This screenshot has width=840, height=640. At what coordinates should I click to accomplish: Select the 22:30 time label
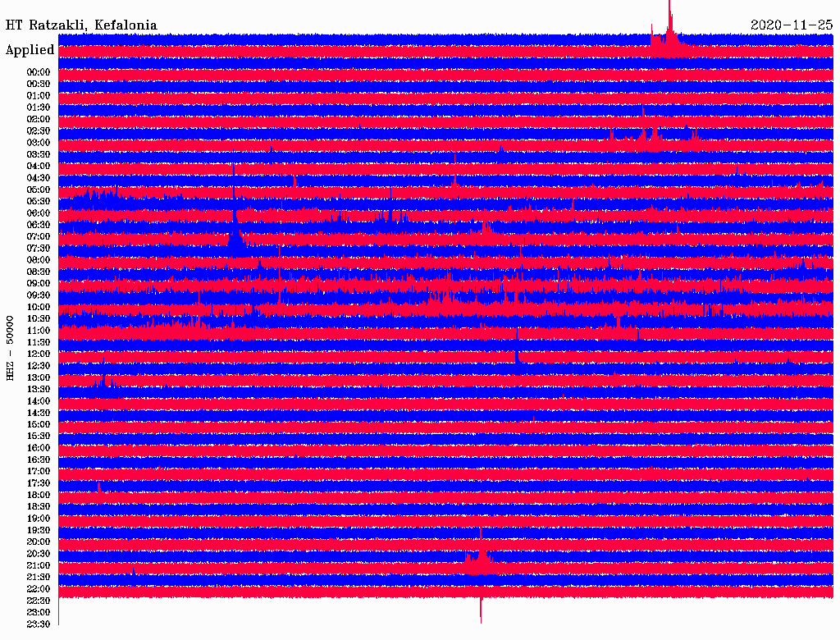pyautogui.click(x=39, y=601)
